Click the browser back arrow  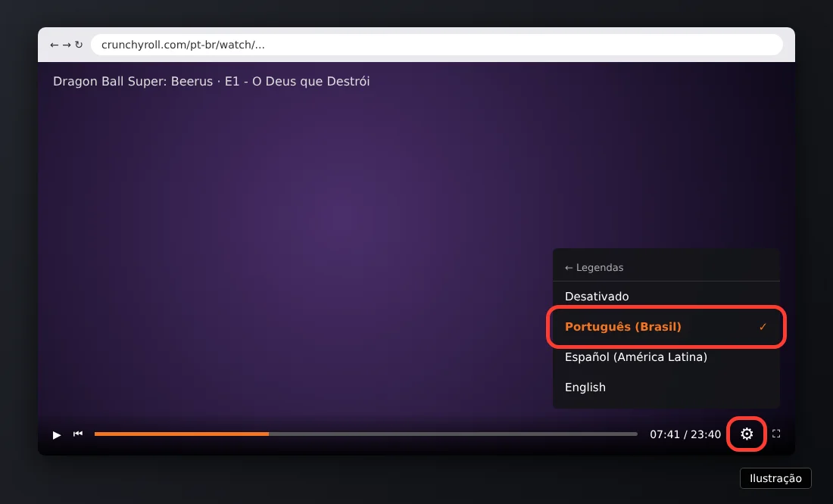coord(55,45)
